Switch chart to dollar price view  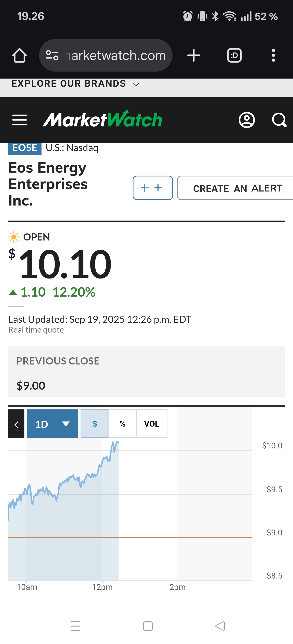click(95, 424)
